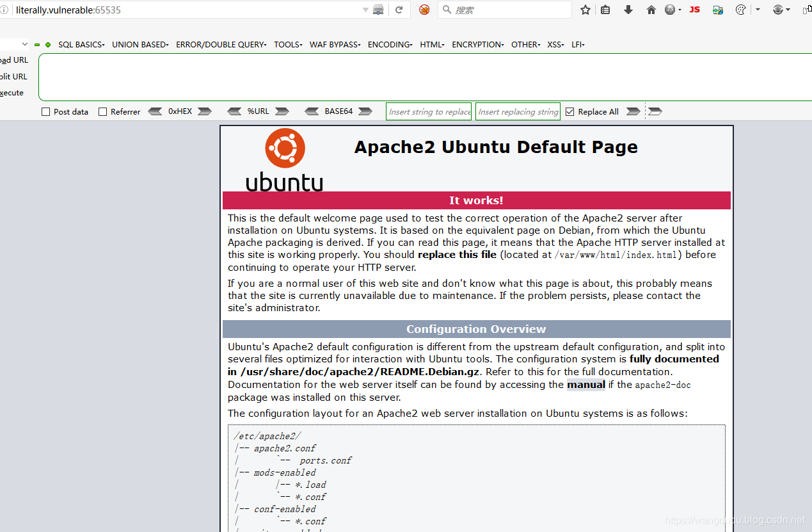812x532 pixels.
Task: Reload the page with the refresh icon
Action: click(399, 10)
